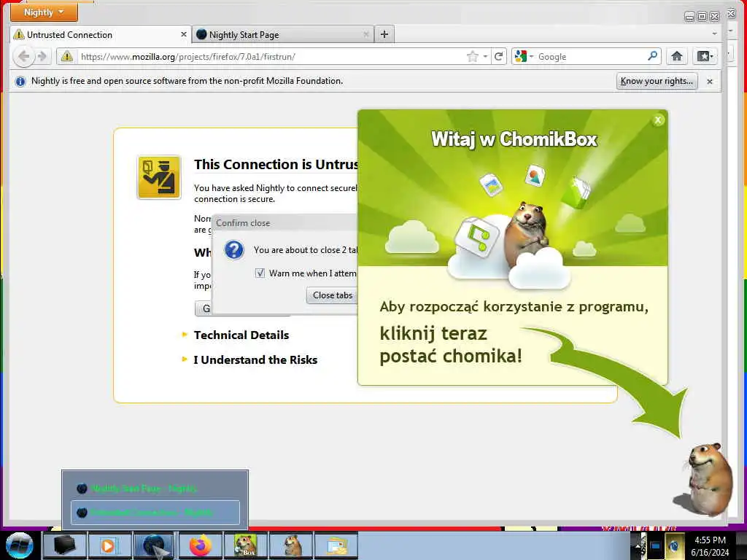747x560 pixels.
Task: Open the ChomikBox taskbar icon
Action: pyautogui.click(x=245, y=545)
